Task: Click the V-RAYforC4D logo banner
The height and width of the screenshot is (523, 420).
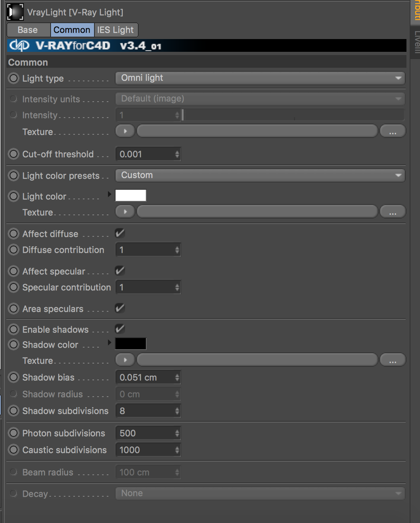Action: pos(207,45)
